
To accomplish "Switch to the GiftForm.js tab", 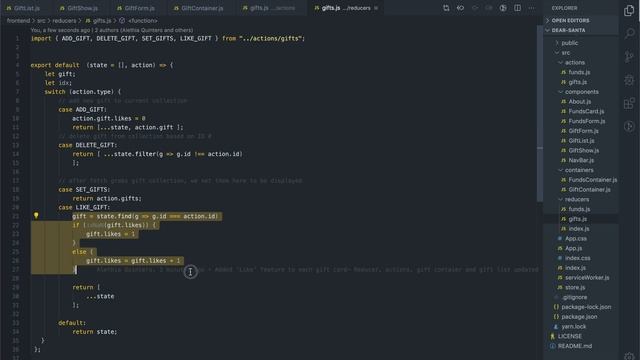I will click(x=136, y=8).
